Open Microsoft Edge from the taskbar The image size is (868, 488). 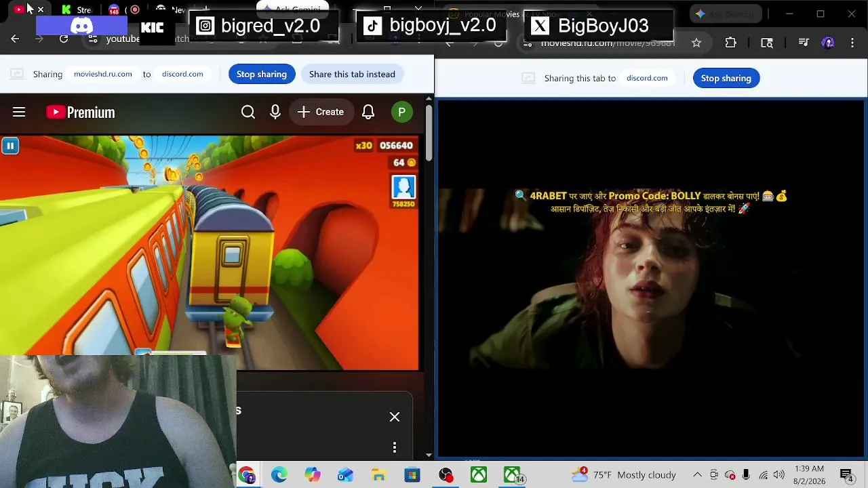[x=279, y=475]
